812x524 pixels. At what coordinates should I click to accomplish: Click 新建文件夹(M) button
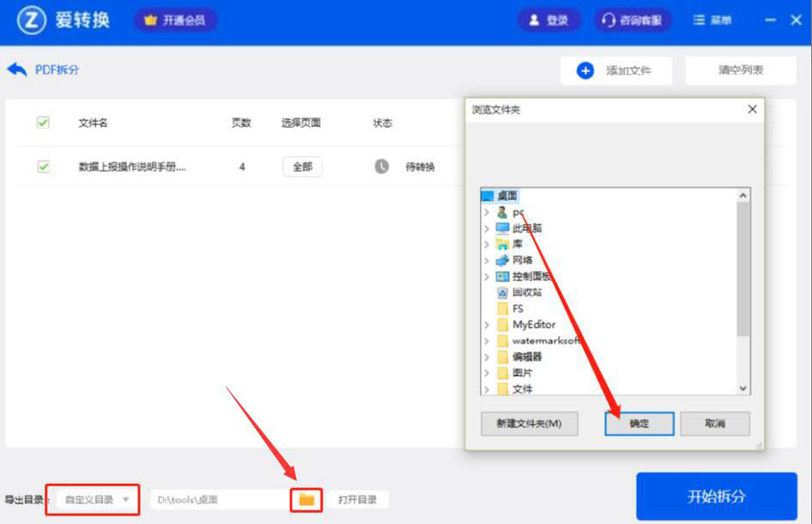530,424
